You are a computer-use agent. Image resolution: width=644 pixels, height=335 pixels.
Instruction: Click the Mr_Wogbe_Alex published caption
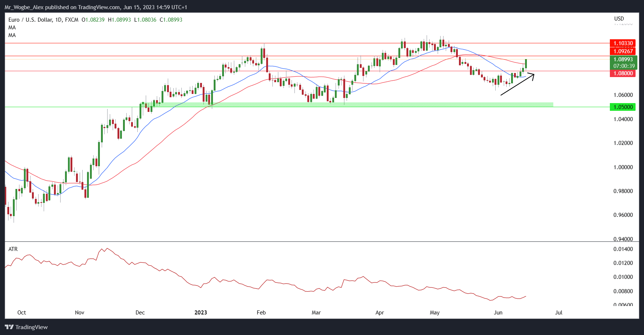point(96,7)
